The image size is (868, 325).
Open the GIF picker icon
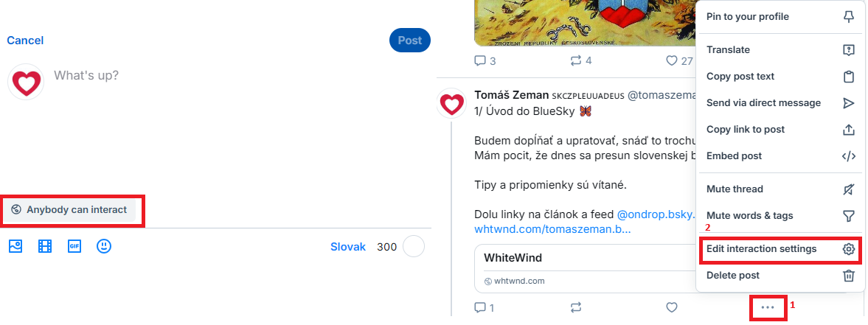click(74, 247)
